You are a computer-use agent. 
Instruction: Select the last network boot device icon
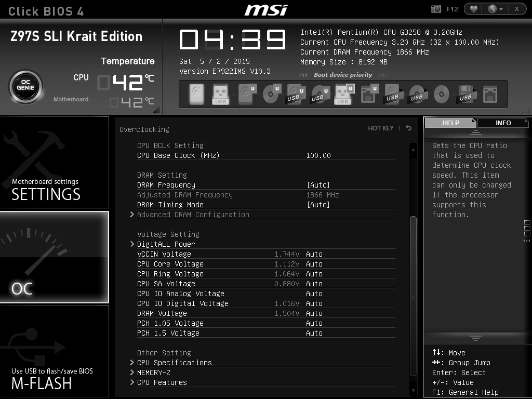click(490, 94)
